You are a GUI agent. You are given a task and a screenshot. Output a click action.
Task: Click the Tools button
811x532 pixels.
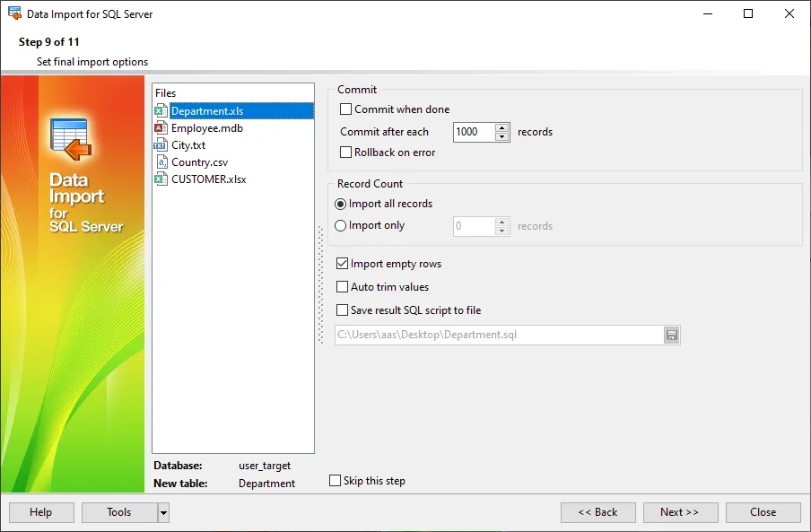click(119, 512)
